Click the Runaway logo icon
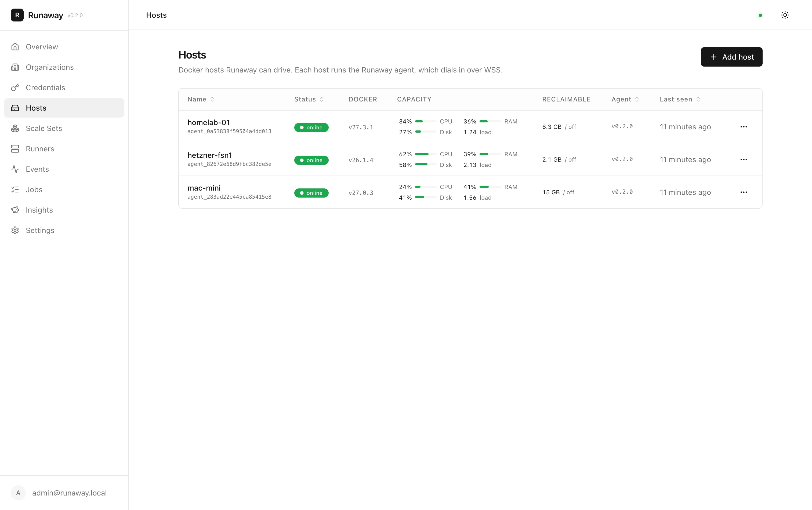Viewport: 812px width, 510px height. [x=17, y=15]
